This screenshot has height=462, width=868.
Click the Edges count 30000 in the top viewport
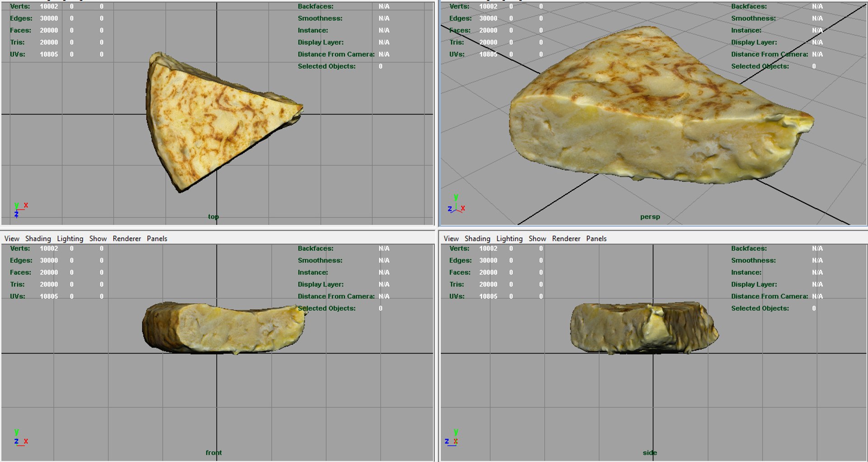click(49, 19)
